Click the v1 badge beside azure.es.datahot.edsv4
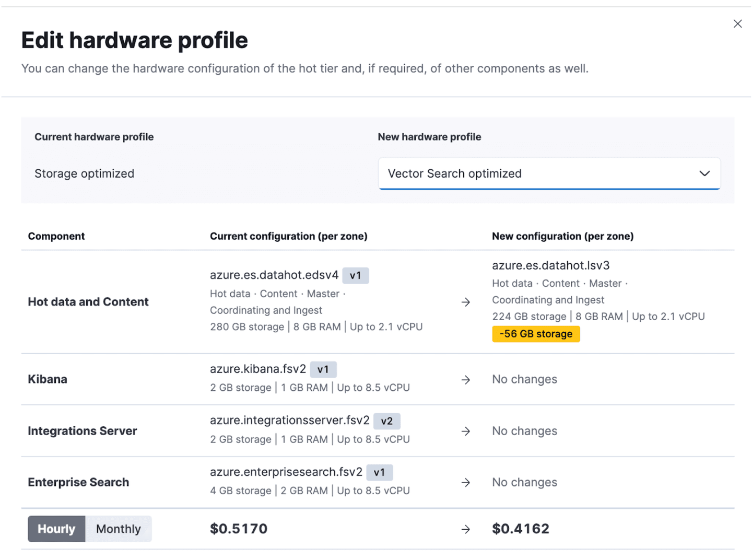Viewport: 752px width, 560px height. pos(356,275)
